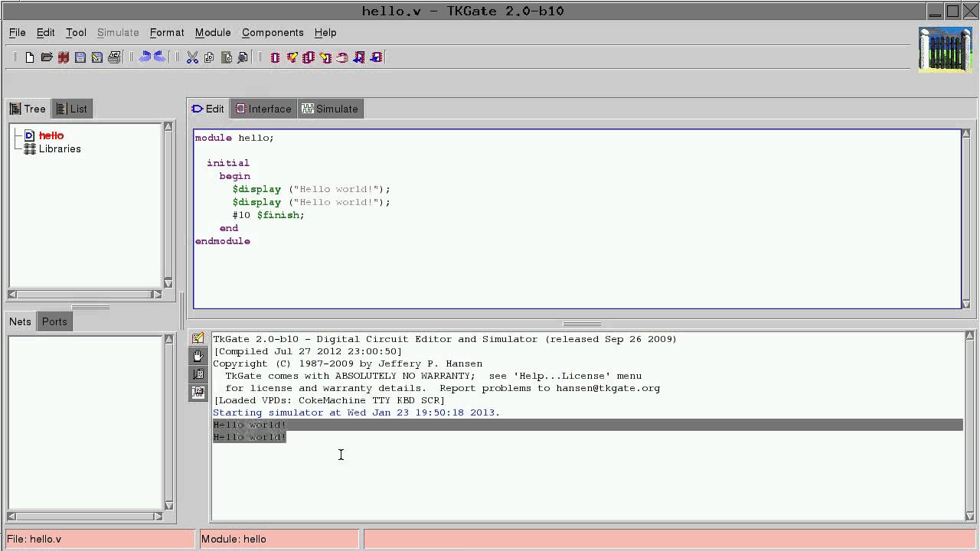The image size is (980, 551).
Task: Click the Nets panel scroll-up arrow
Action: (x=168, y=339)
